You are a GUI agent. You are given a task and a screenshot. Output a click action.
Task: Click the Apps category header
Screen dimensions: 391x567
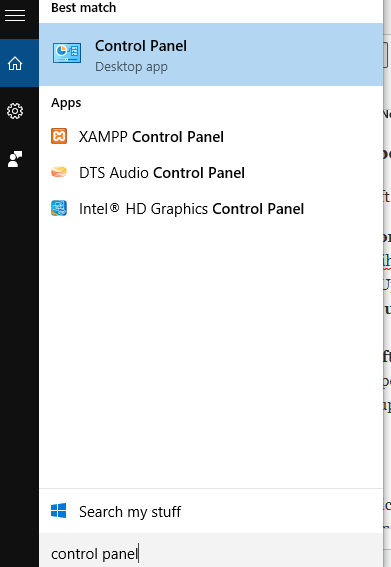[66, 103]
